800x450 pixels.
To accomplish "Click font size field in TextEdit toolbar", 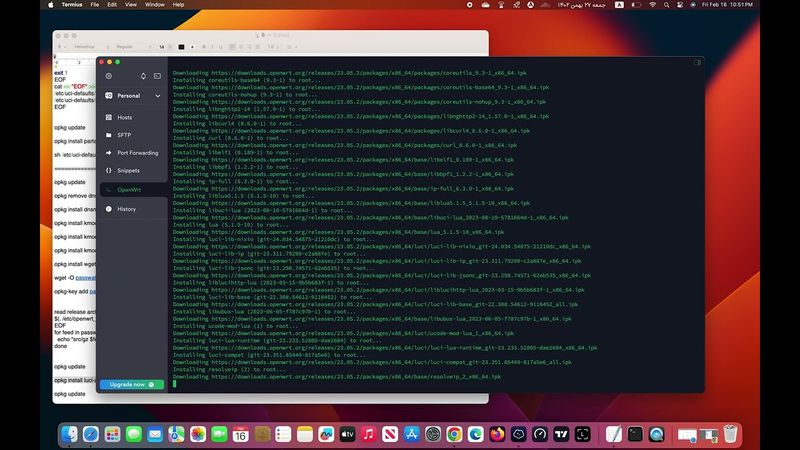I will tap(162, 47).
